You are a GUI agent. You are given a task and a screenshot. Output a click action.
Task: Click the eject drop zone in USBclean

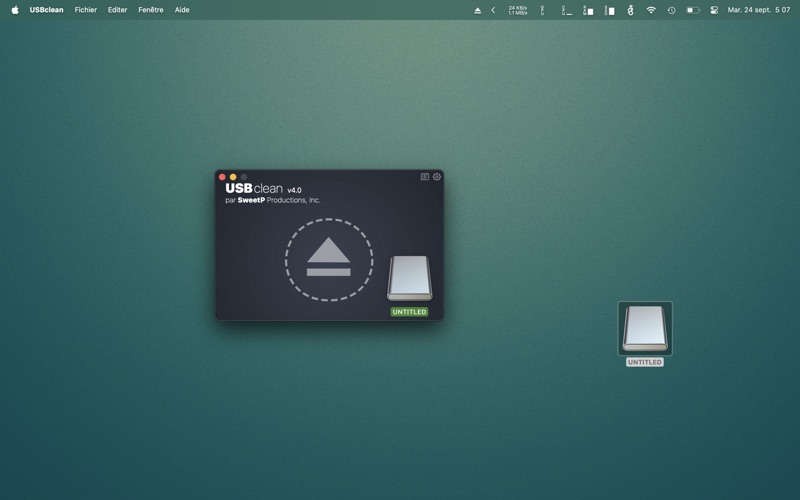click(329, 260)
